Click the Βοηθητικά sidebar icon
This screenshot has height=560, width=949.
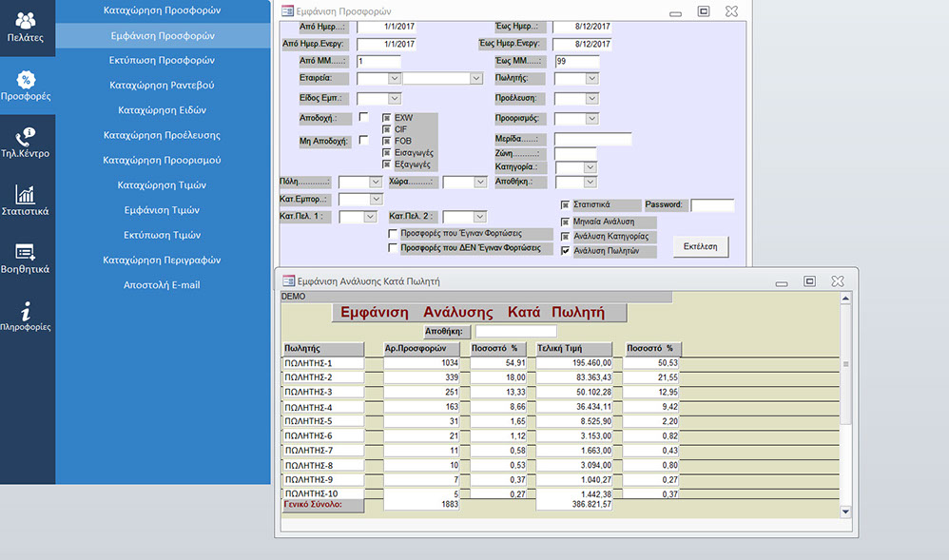[26, 256]
